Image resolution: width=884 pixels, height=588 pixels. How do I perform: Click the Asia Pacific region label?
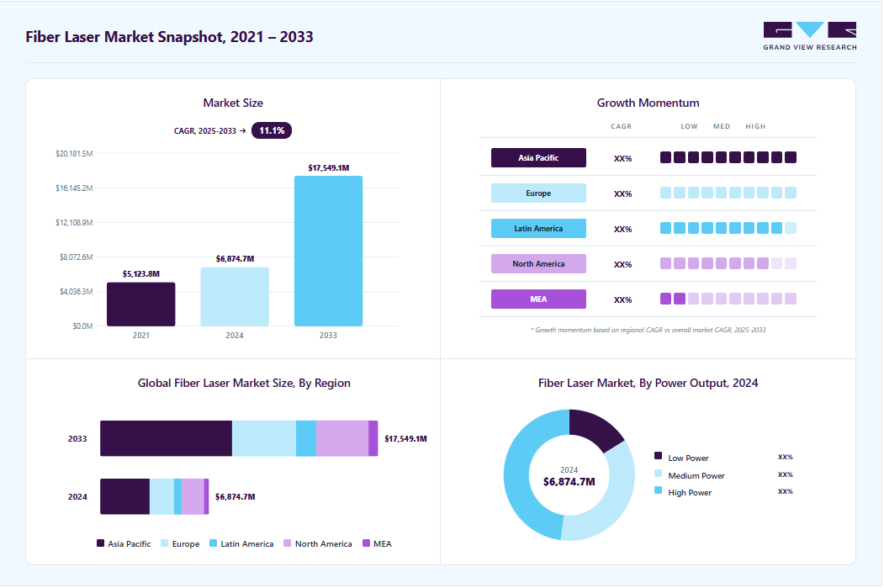538,158
